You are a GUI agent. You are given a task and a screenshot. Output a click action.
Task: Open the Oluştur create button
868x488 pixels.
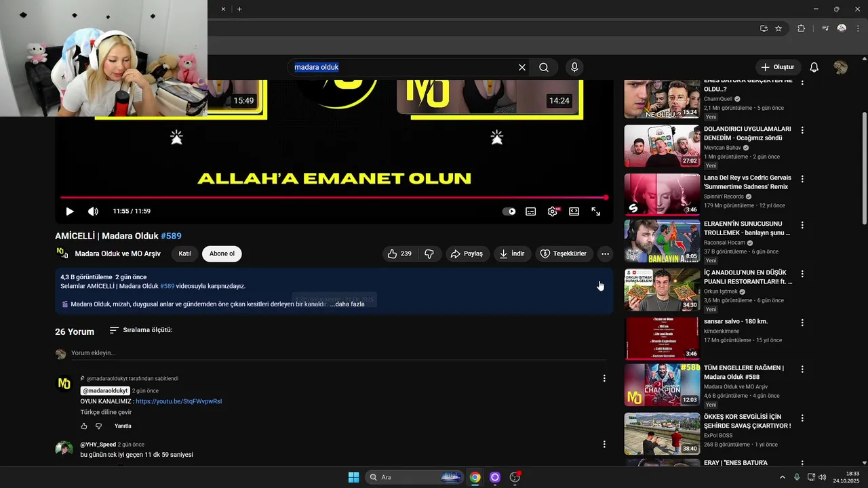tap(778, 67)
